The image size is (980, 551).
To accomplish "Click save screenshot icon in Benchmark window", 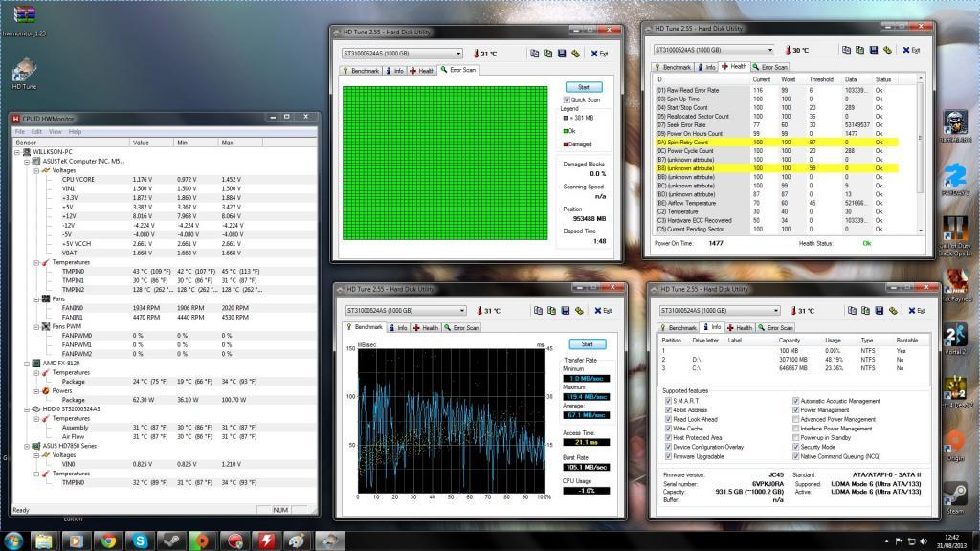I will click(566, 311).
